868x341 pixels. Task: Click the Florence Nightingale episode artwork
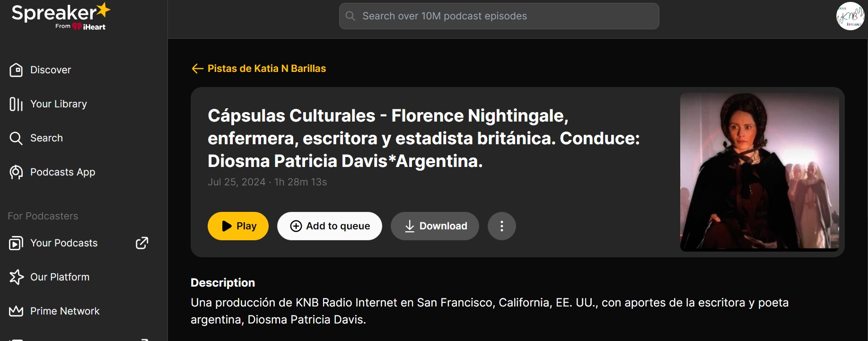(x=760, y=172)
